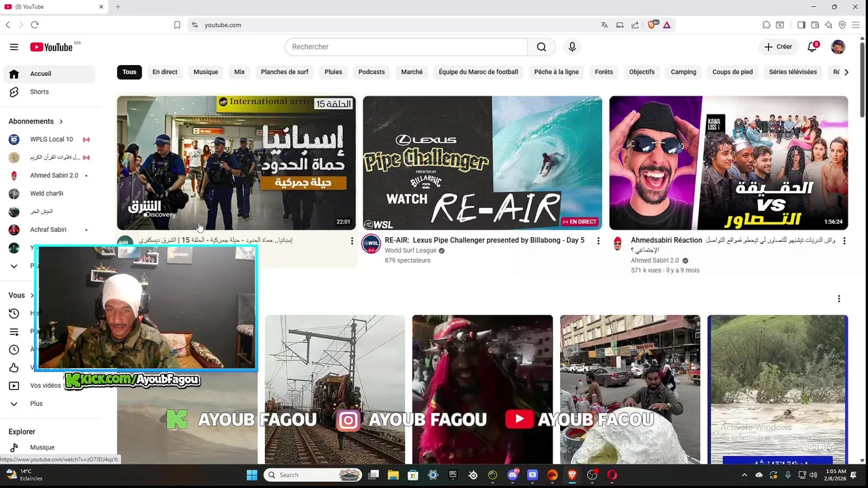
Task: Open the account avatar menu
Action: 838,47
